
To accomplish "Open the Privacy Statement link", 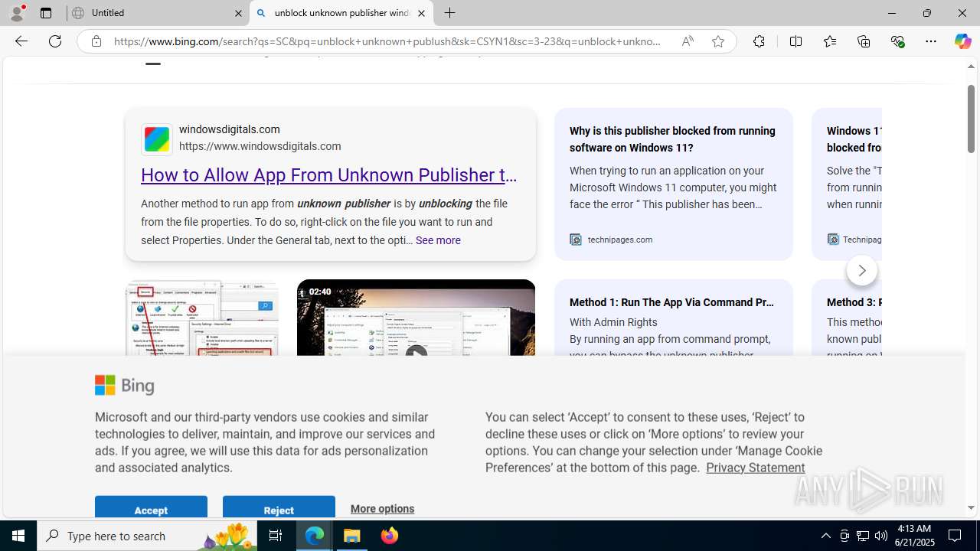I will point(755,468).
